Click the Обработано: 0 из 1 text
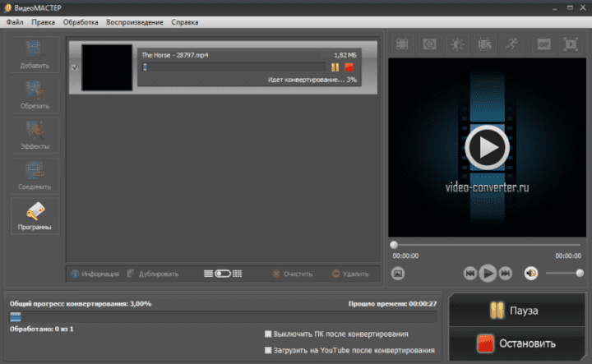The image size is (592, 364). pos(42,329)
